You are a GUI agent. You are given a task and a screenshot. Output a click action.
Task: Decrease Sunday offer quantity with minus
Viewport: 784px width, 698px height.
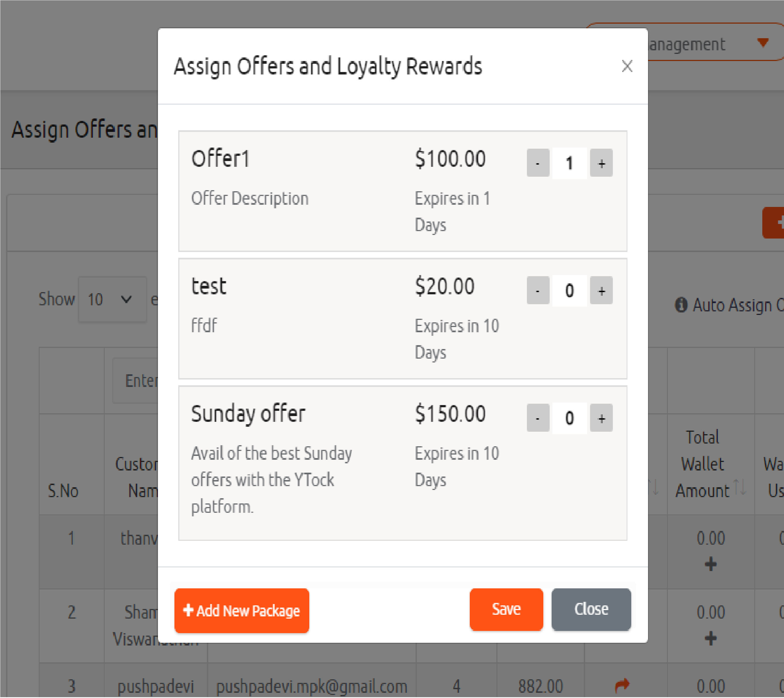[538, 417]
